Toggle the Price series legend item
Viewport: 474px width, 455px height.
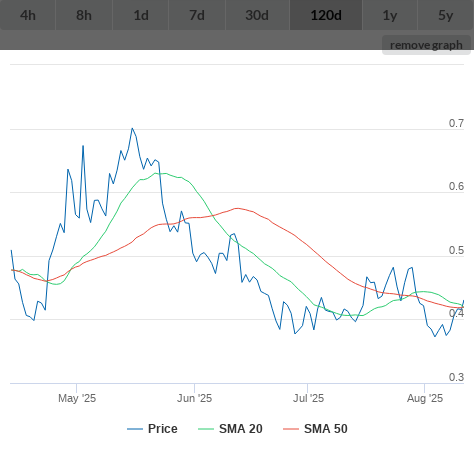click(152, 429)
